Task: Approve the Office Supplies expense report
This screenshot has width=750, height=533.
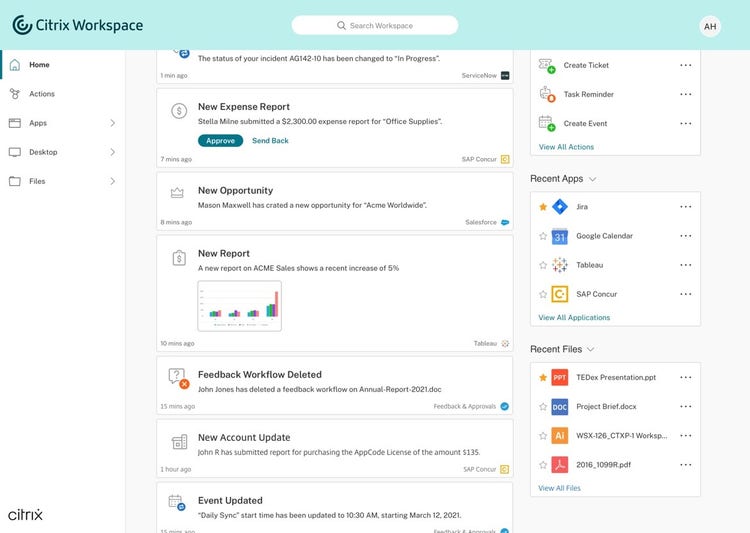Action: point(221,141)
